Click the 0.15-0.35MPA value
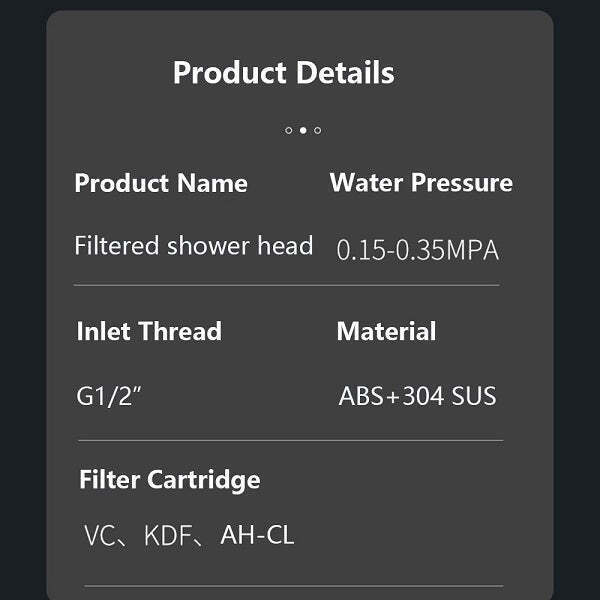Image resolution: width=600 pixels, height=600 pixels. tap(417, 250)
